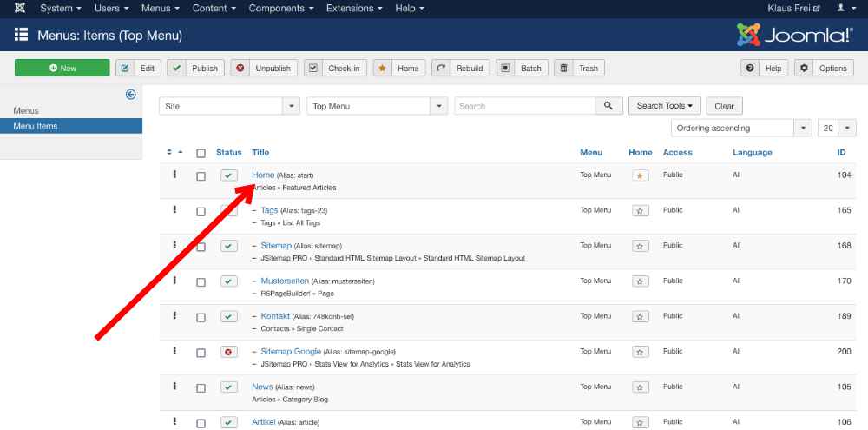868x430 pixels.
Task: Expand the Ordering ascending dropdown
Action: coord(742,129)
